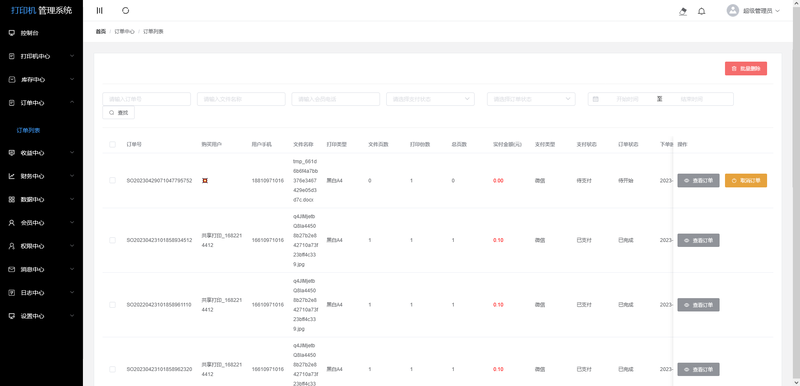Click the 开始时间 start date field

(x=627, y=99)
